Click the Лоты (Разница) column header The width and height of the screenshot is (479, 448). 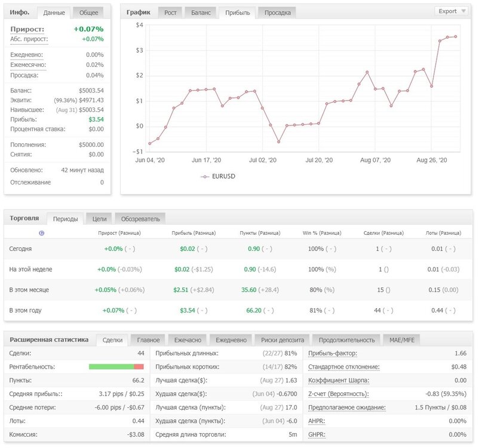[443, 233]
